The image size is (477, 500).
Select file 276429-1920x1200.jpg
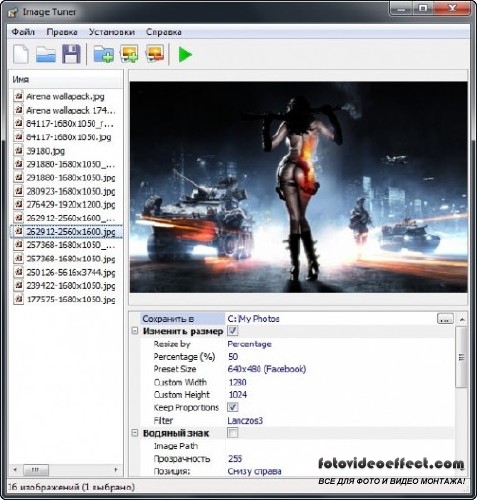pos(71,205)
